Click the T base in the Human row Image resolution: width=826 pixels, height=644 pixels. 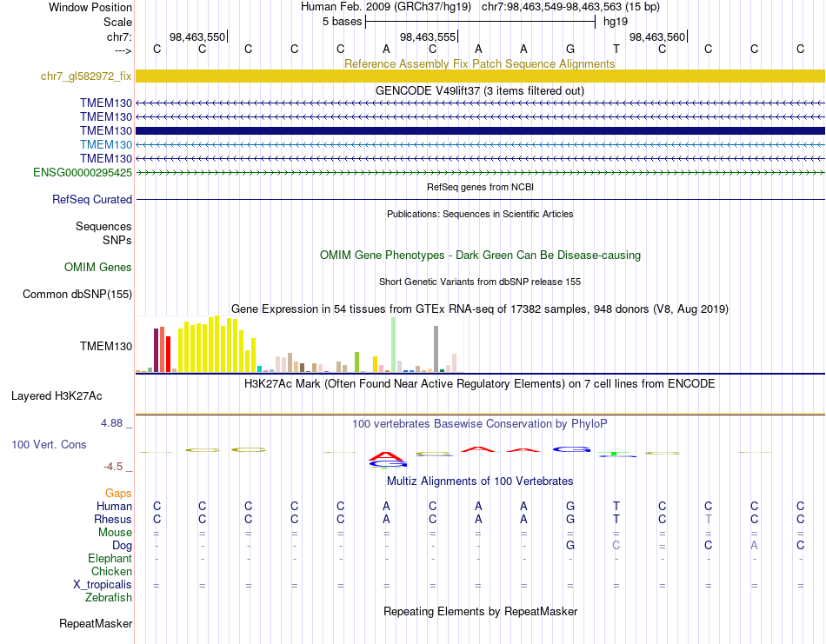point(616,506)
